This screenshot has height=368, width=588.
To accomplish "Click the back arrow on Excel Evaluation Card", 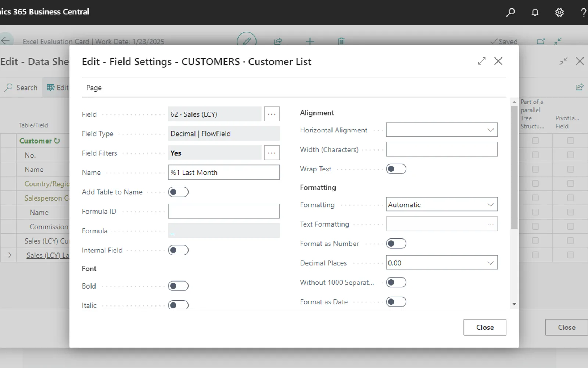I will 6,40.
